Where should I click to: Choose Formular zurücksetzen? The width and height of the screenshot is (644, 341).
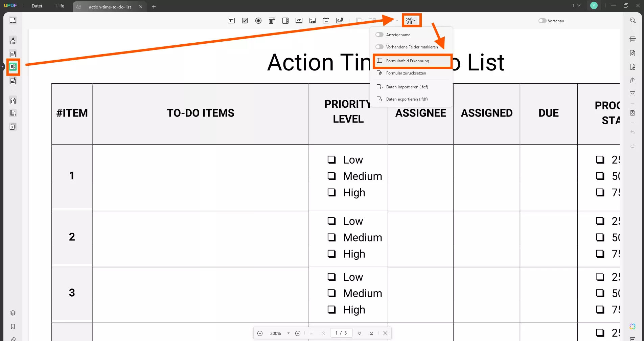point(406,73)
